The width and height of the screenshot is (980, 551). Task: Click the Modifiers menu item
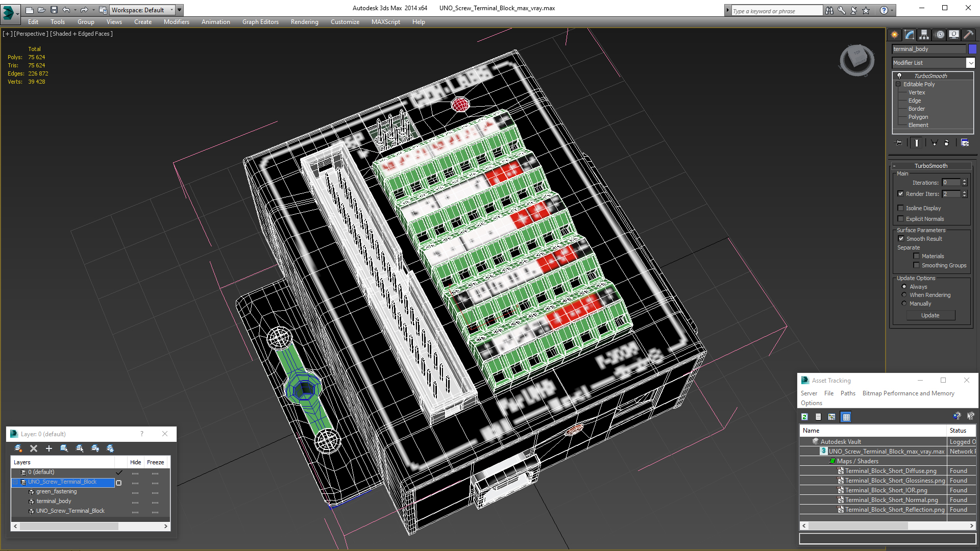(x=175, y=21)
